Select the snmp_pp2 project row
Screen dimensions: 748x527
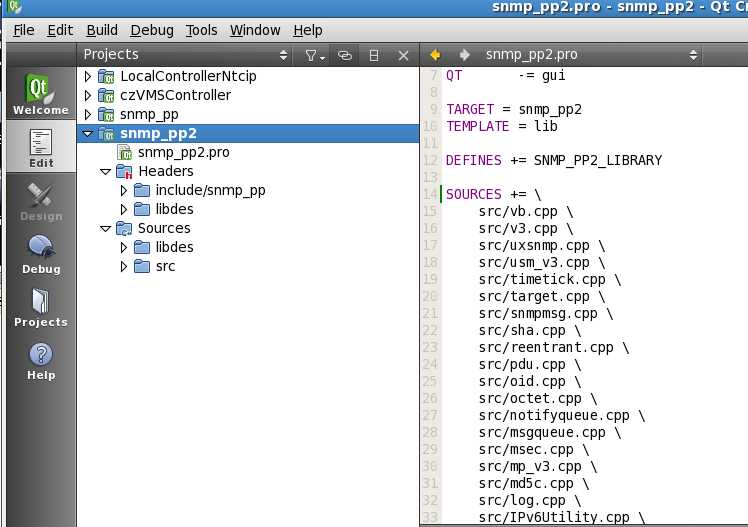click(248, 134)
